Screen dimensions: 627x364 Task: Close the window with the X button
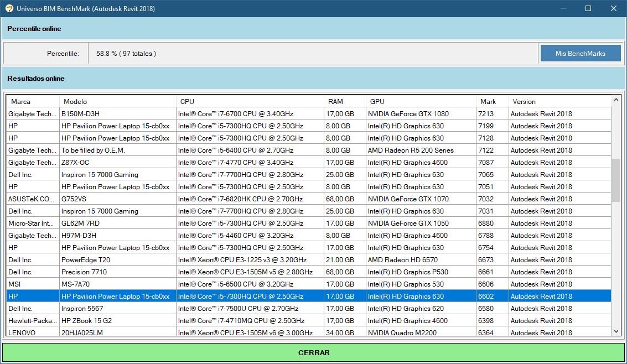pos(614,8)
